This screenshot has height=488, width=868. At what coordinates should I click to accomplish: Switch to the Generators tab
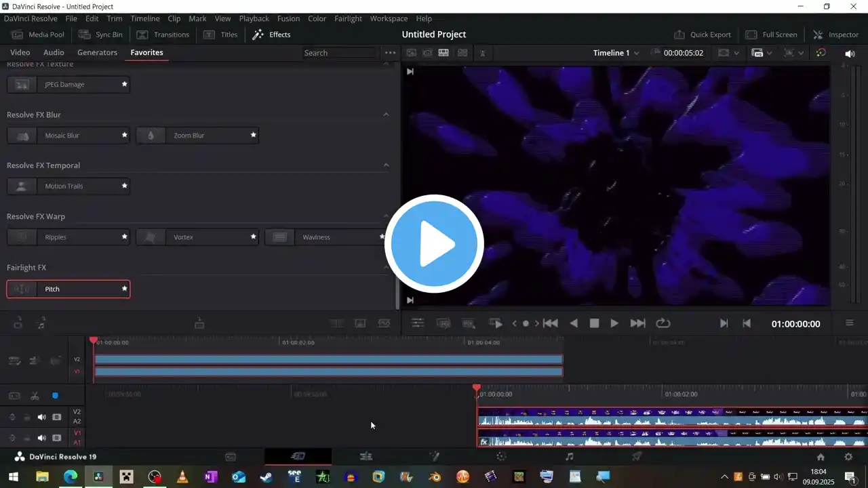coord(97,52)
